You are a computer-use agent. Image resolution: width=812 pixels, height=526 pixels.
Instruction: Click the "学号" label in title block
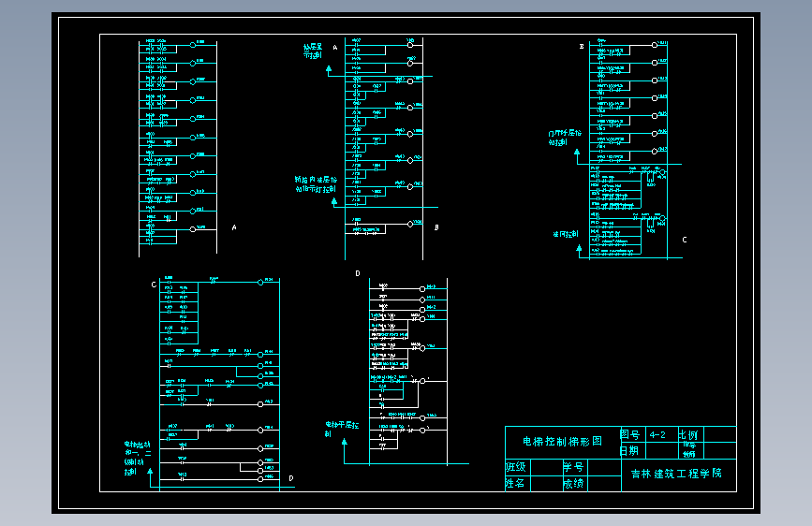click(x=573, y=467)
